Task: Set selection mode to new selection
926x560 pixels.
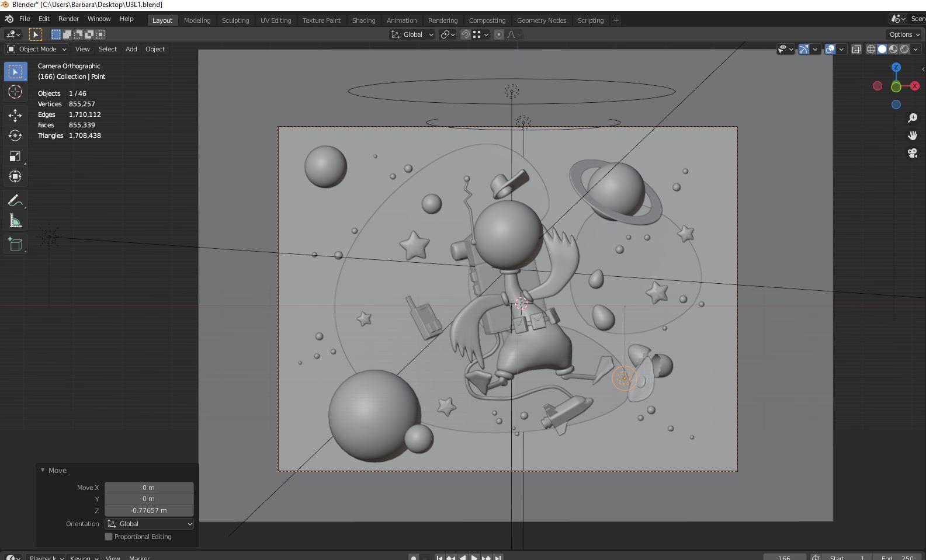Action: (56, 34)
